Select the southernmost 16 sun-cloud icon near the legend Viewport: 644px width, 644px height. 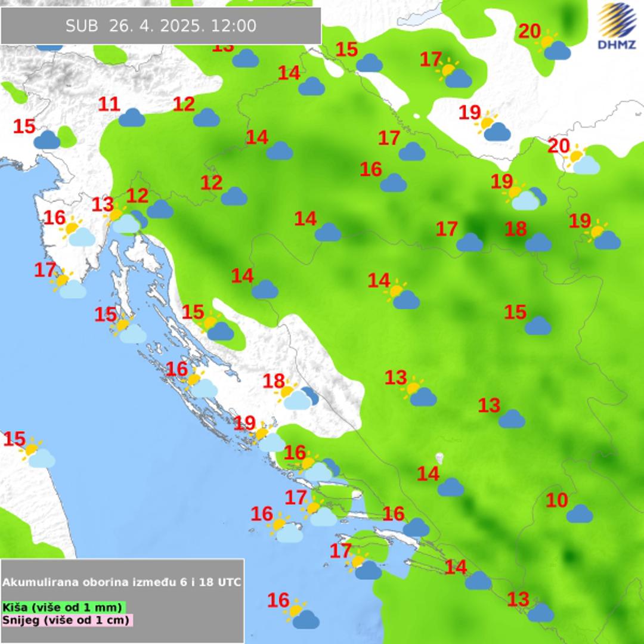[x=302, y=615]
